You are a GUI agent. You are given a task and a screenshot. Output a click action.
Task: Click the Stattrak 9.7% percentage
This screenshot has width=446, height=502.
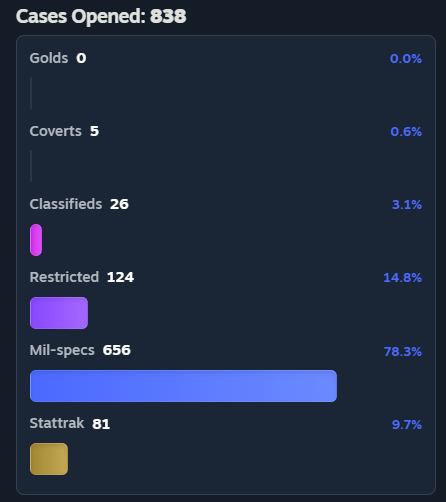pyautogui.click(x=407, y=425)
